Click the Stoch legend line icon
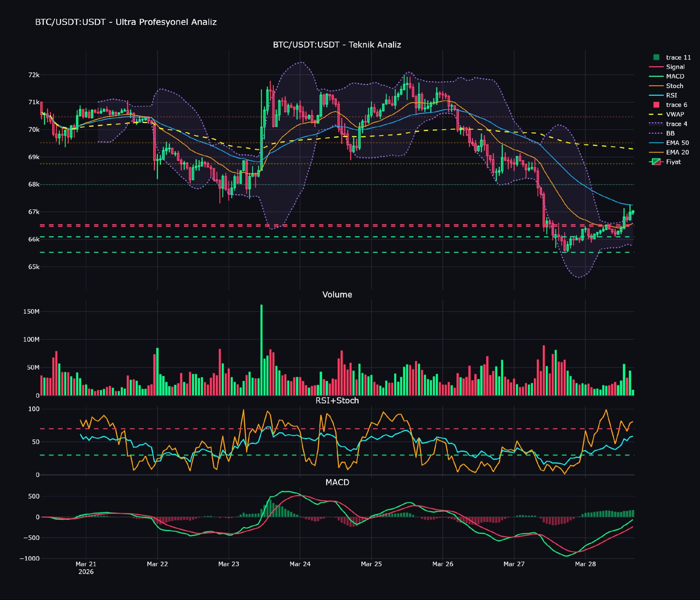This screenshot has height=600, width=700. [656, 86]
